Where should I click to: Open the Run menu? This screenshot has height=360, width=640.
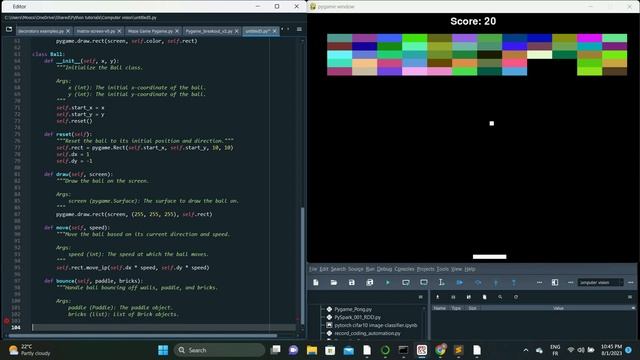(x=370, y=269)
